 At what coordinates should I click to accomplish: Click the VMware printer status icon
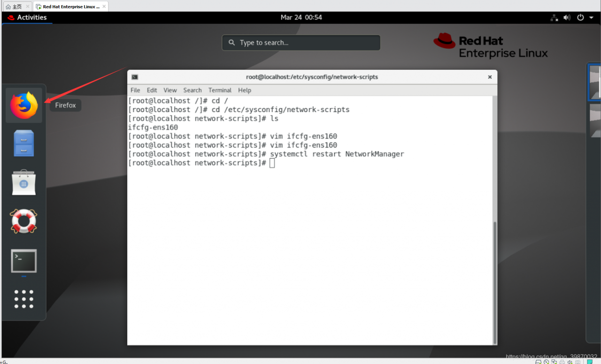coord(562,362)
